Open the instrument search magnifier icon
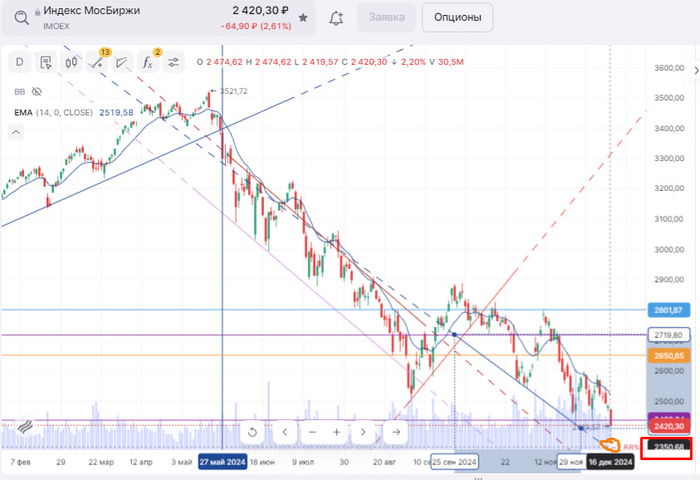The width and height of the screenshot is (700, 480). pos(21,18)
